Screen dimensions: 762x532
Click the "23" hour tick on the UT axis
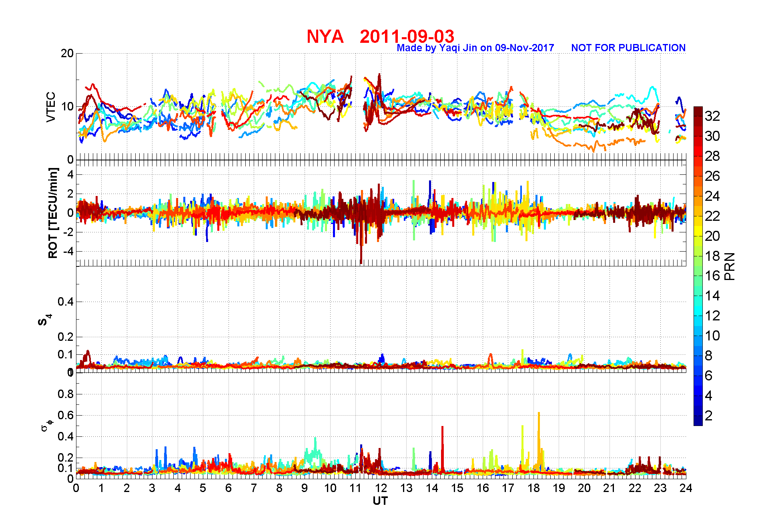click(660, 488)
